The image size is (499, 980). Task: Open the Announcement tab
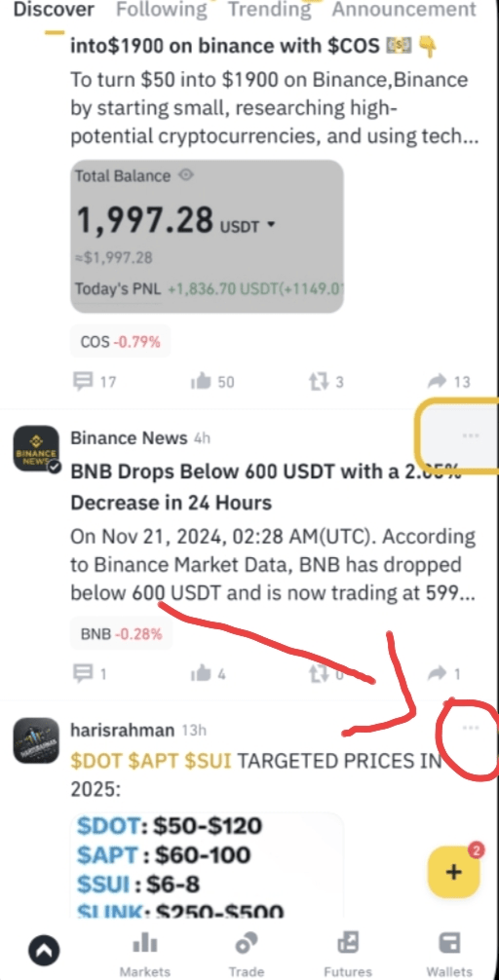[403, 10]
